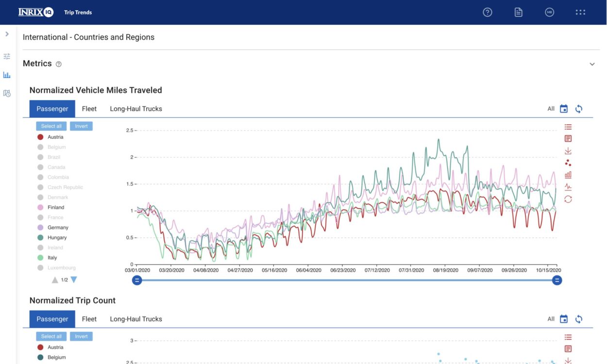607x364 pixels.
Task: Open the chart legend list icon
Action: pyautogui.click(x=568, y=127)
